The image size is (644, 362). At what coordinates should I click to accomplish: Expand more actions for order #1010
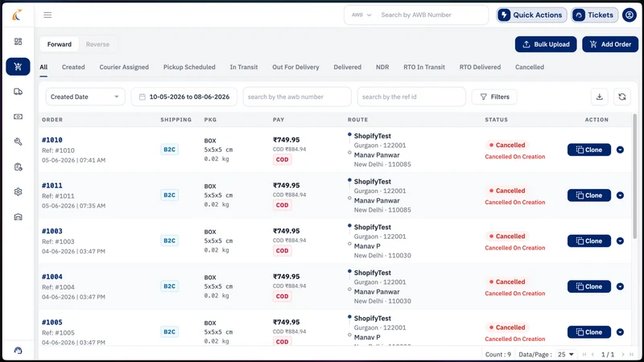620,150
